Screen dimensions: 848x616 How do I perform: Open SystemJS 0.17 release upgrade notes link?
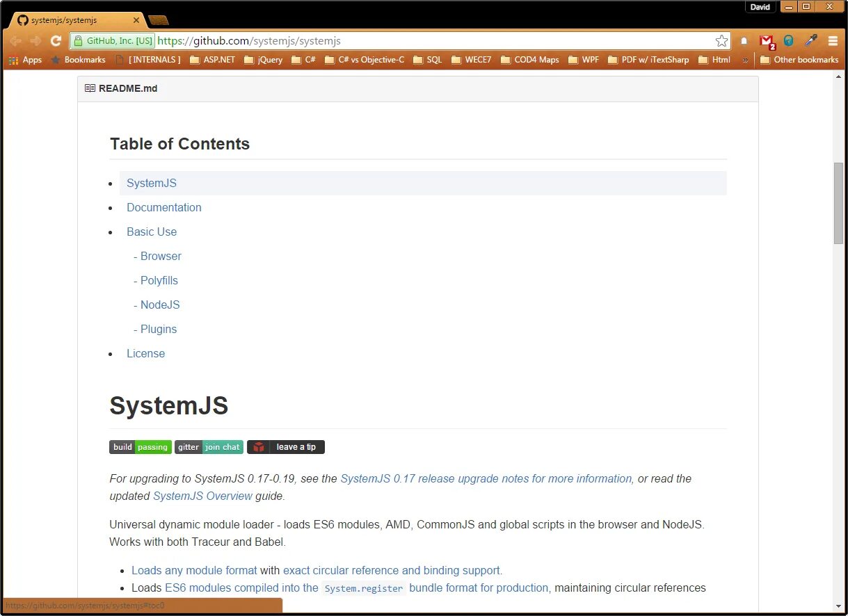[486, 479]
